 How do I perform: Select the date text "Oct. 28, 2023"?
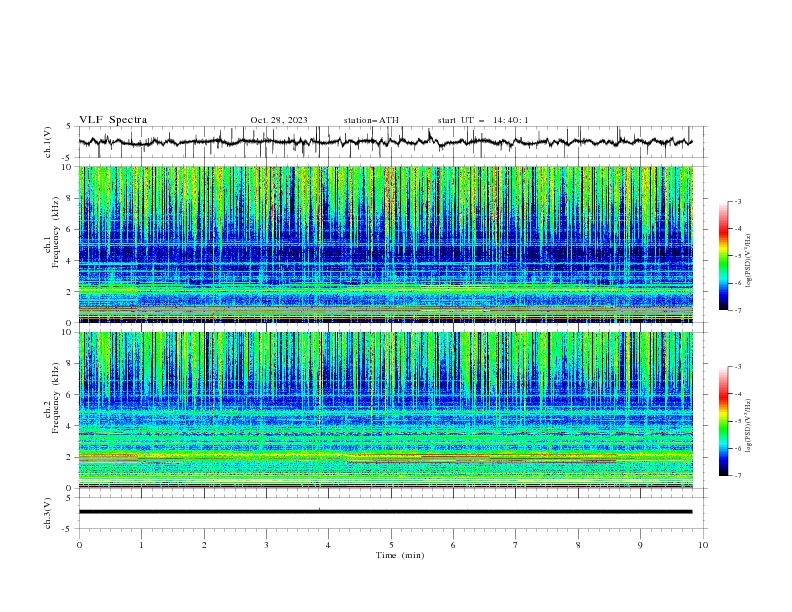pos(279,120)
